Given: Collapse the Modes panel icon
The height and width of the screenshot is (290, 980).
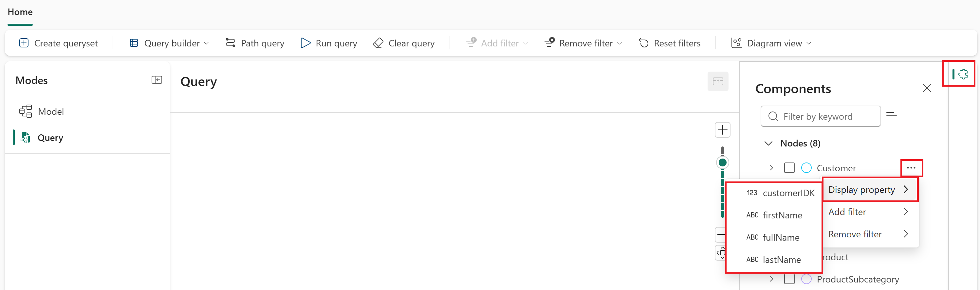Looking at the screenshot, I should (x=157, y=80).
